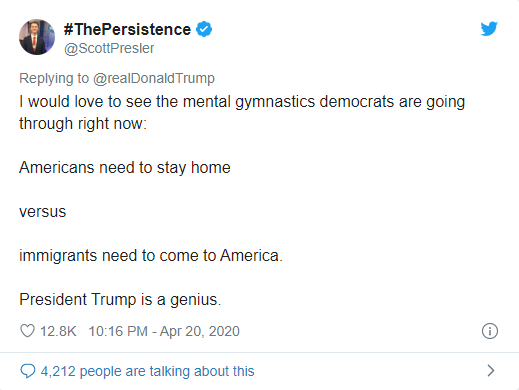Open the #ThePersistence display name
Image resolution: width=519 pixels, height=390 pixels.
tap(127, 29)
